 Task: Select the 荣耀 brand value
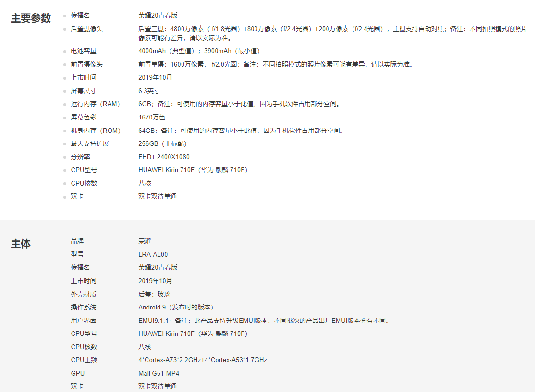click(145, 241)
